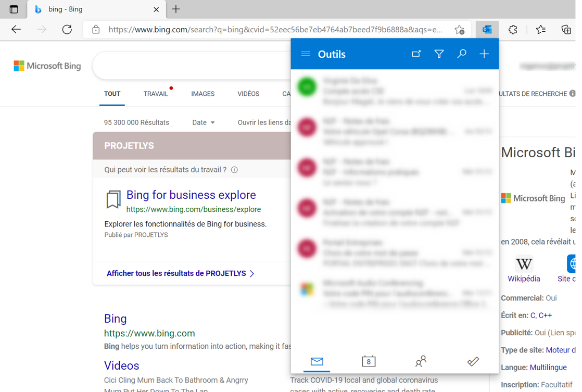Close the bing - Bing tab
Screen dimensions: 582x392
coord(156,10)
